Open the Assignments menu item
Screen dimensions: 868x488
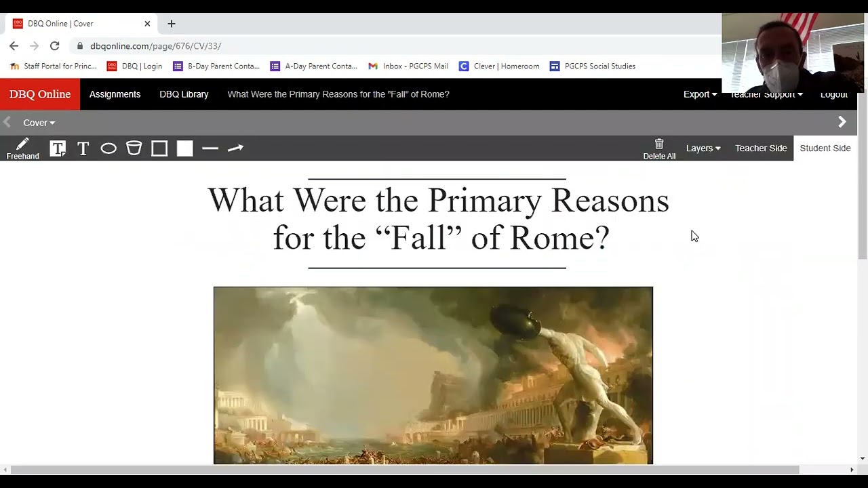tap(115, 94)
